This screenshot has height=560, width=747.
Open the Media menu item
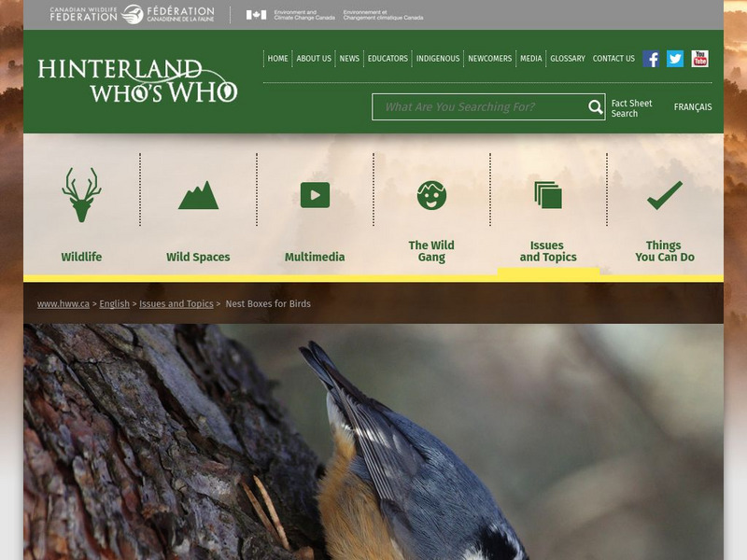[531, 59]
